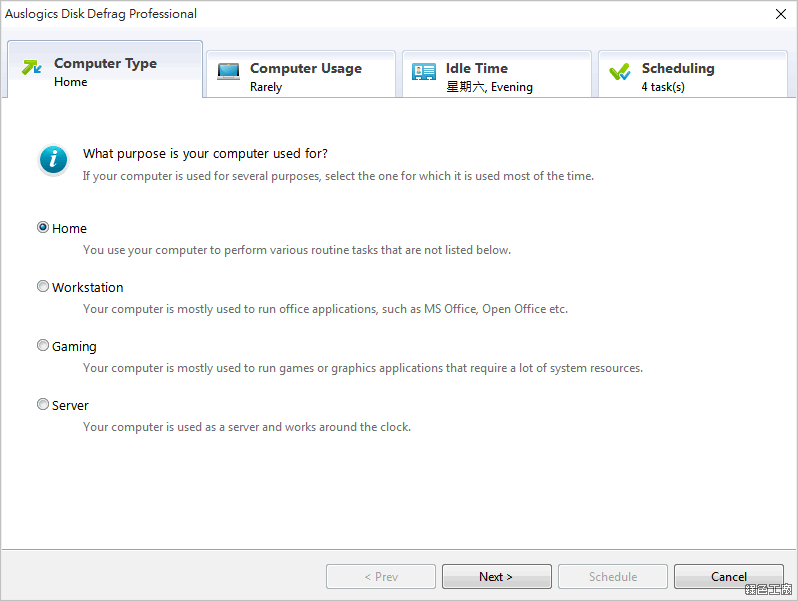Click the Workstation office applications description

tap(325, 309)
